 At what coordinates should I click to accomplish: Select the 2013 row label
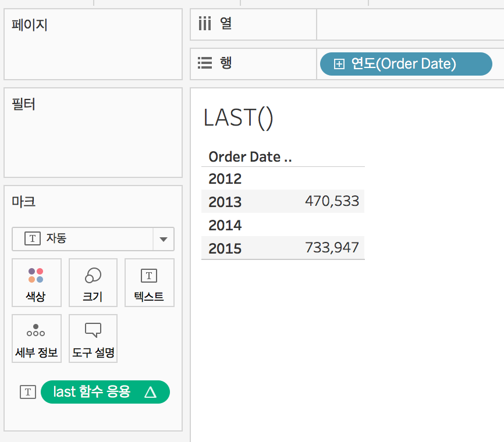225,202
